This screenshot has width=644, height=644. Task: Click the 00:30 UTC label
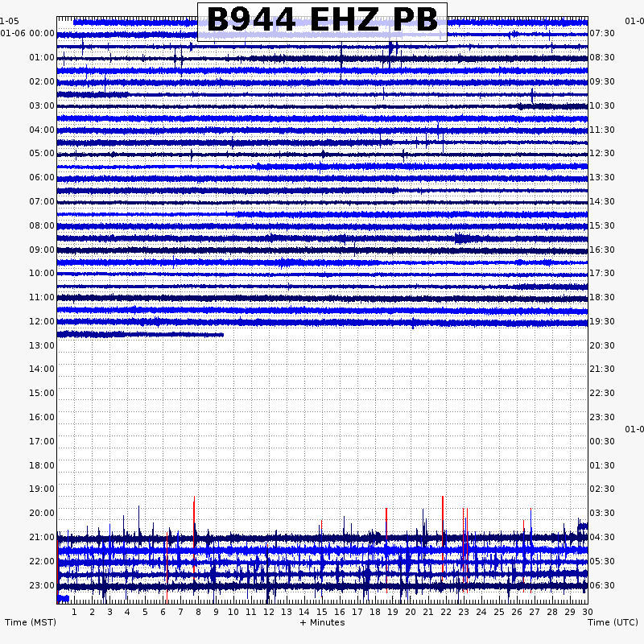tap(602, 441)
